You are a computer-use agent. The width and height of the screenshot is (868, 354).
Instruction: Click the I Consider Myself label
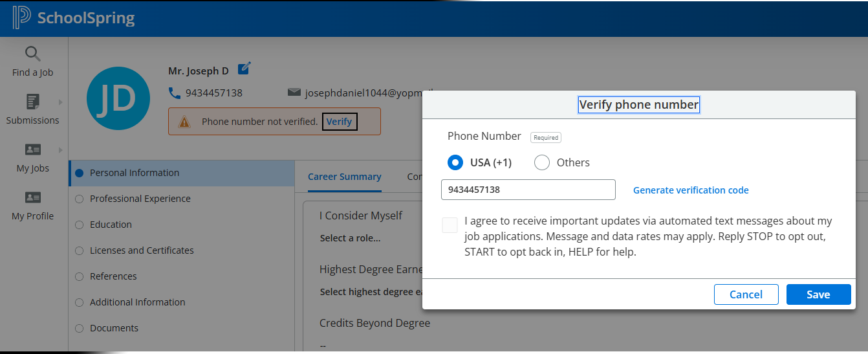(x=361, y=216)
